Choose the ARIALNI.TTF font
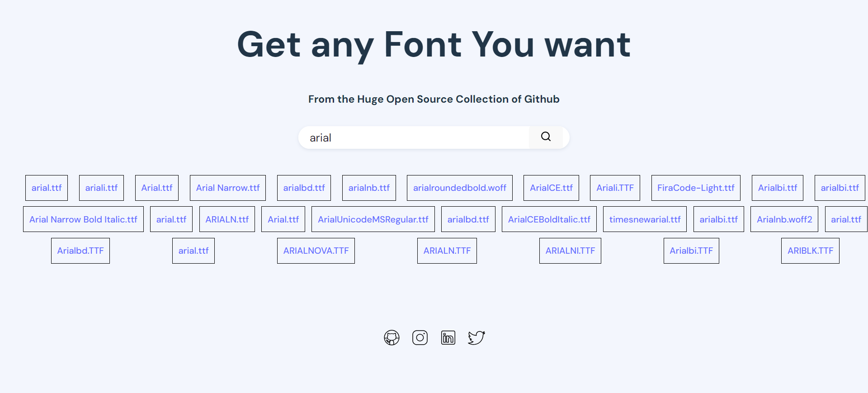 point(570,251)
